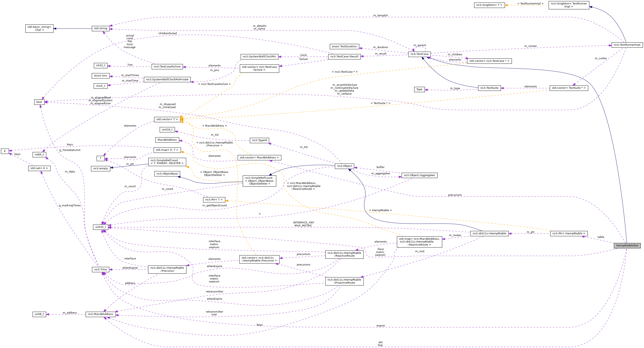Click the ns3::empty node
This screenshot has width=644, height=348.
coord(101,168)
